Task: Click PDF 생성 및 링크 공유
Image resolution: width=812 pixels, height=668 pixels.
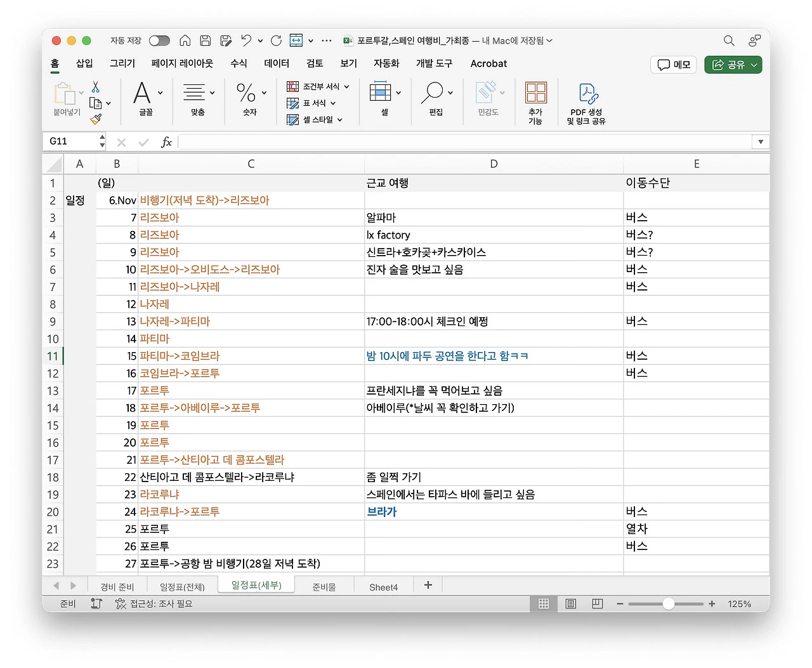Action: [x=586, y=103]
